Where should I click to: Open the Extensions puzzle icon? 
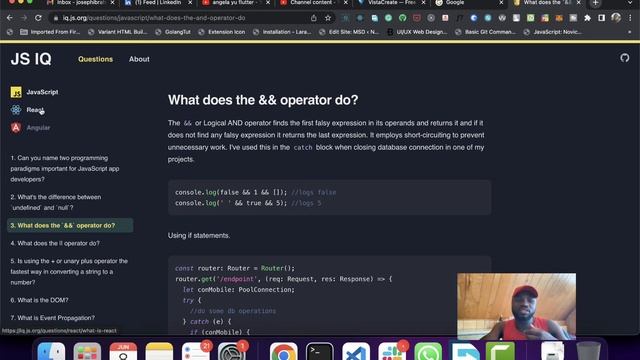[x=587, y=18]
